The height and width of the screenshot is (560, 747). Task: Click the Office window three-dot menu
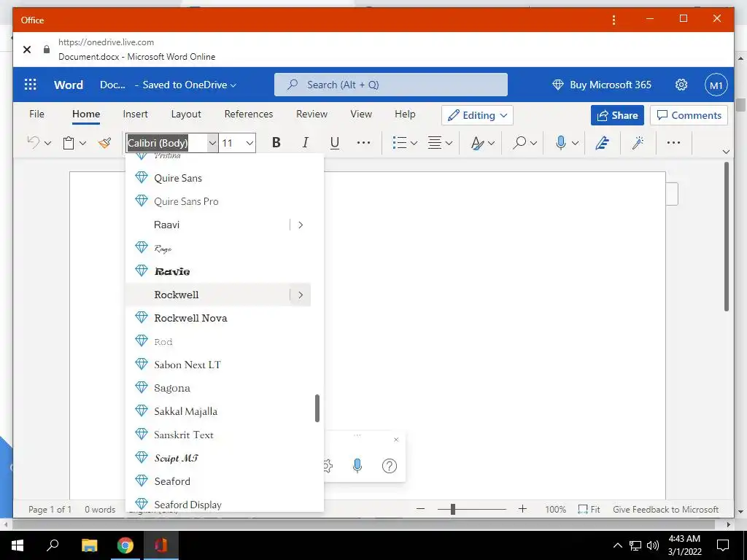(x=614, y=20)
